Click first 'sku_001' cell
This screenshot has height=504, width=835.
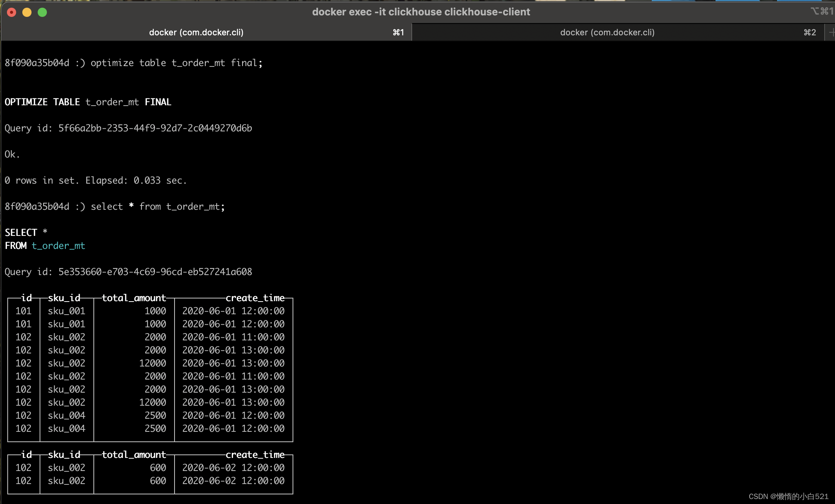click(67, 311)
